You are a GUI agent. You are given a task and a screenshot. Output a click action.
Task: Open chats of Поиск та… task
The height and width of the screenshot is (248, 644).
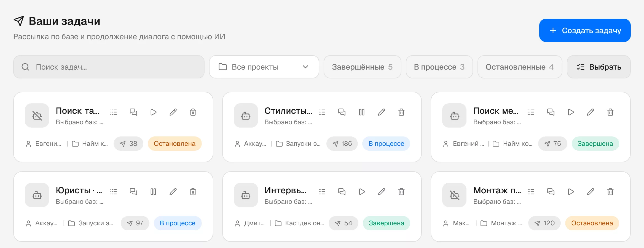pyautogui.click(x=133, y=112)
